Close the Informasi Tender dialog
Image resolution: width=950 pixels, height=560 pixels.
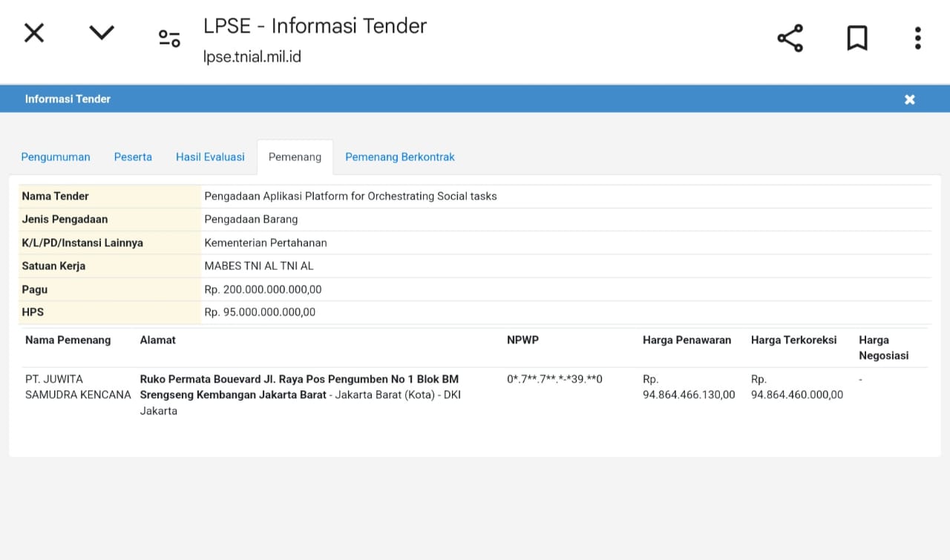(x=910, y=99)
